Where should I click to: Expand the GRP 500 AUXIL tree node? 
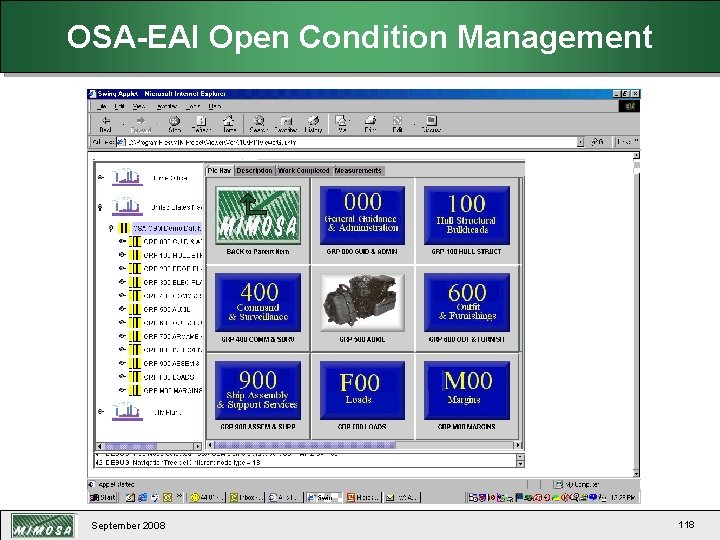pos(122,309)
